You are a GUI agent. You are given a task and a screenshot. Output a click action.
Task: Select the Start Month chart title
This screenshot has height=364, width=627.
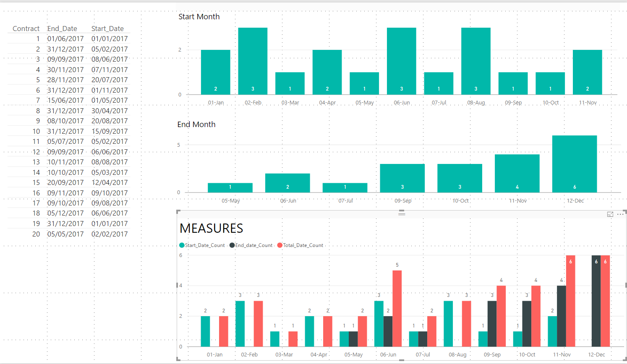tap(199, 16)
